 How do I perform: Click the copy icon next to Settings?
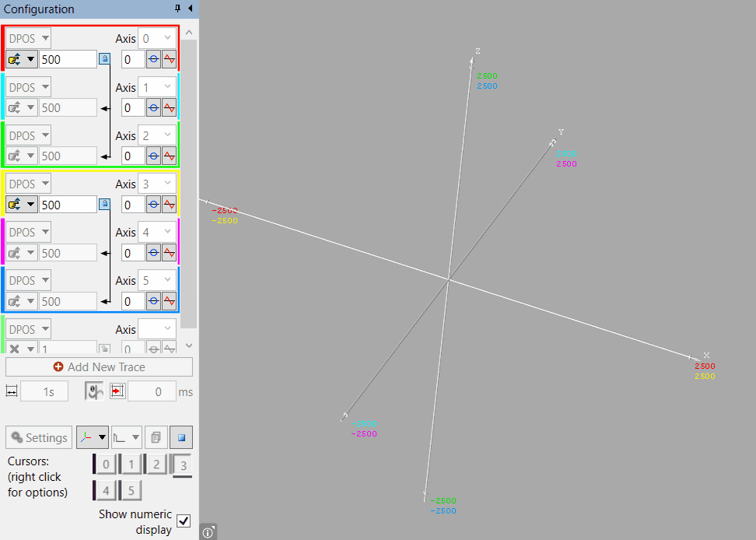tap(156, 437)
